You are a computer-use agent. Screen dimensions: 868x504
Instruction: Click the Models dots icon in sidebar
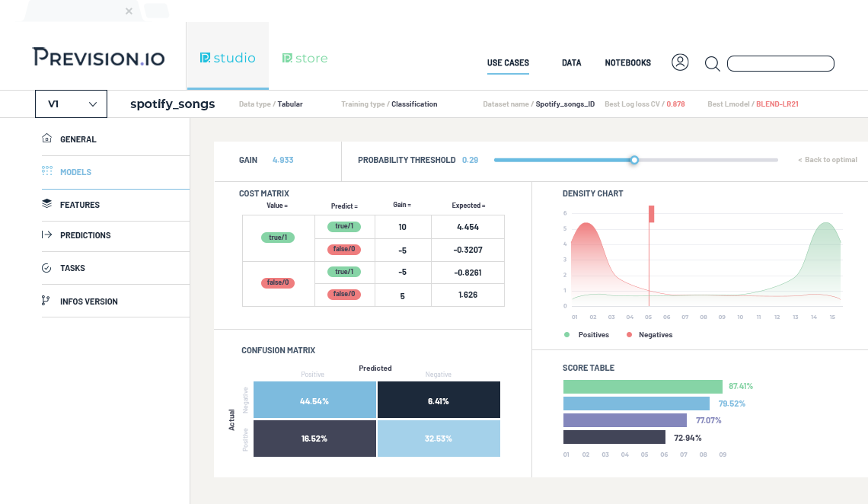point(46,172)
